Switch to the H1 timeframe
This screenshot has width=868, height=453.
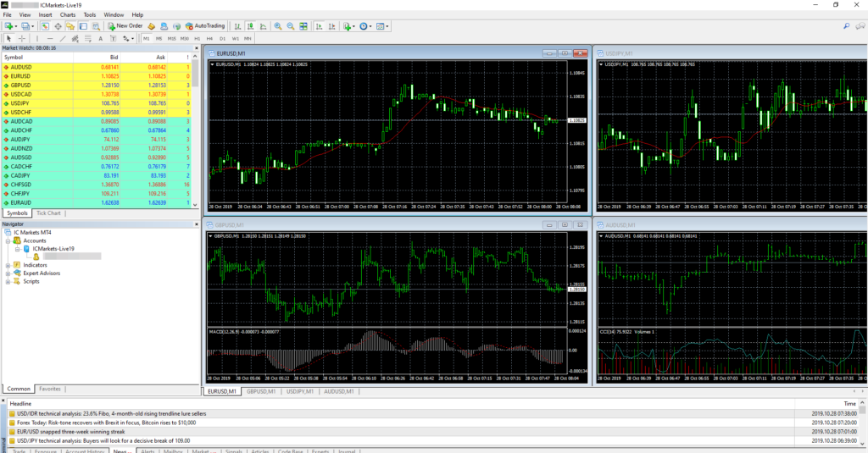[197, 38]
